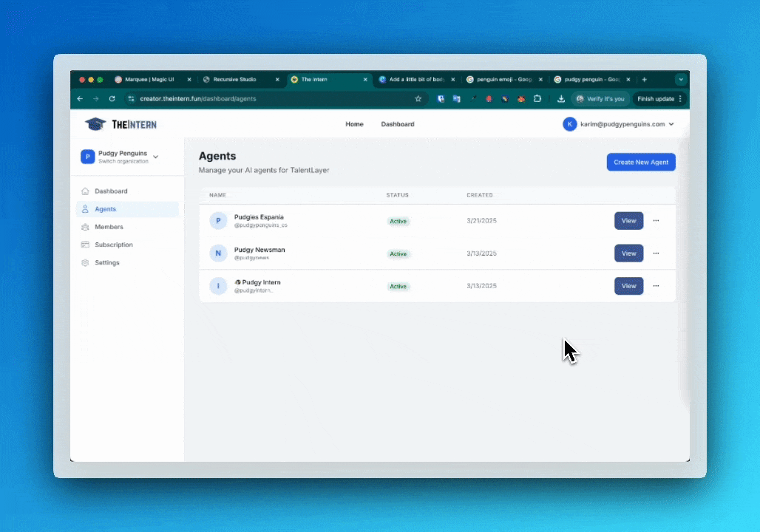View the Pudgies Espania agent
This screenshot has width=760, height=532.
click(628, 220)
